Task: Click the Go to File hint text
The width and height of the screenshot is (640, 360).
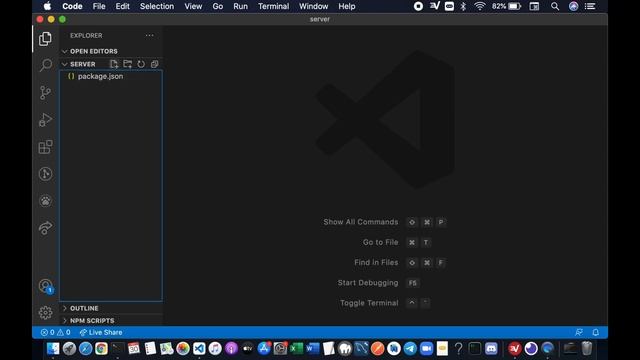Action: 380,242
